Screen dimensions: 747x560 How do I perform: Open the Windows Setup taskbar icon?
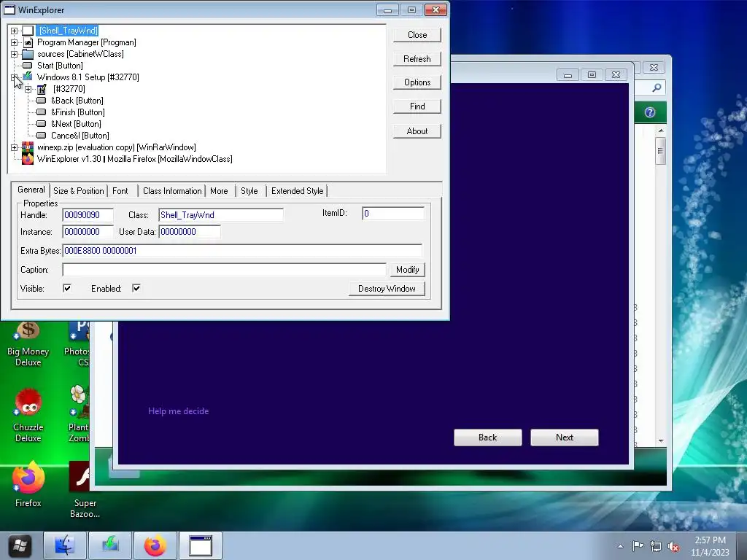110,545
